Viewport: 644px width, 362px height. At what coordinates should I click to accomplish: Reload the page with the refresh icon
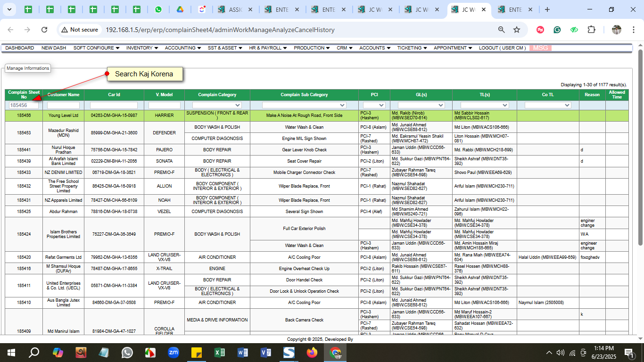(44, 30)
